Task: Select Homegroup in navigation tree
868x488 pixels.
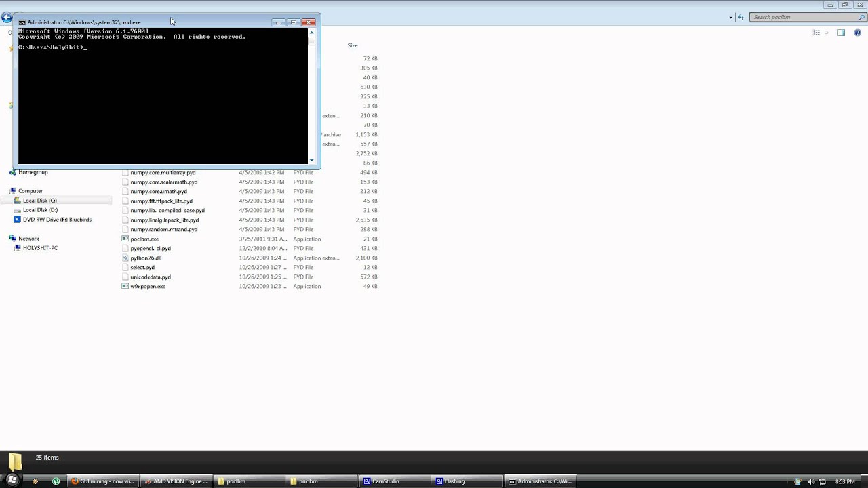Action: pyautogui.click(x=33, y=172)
